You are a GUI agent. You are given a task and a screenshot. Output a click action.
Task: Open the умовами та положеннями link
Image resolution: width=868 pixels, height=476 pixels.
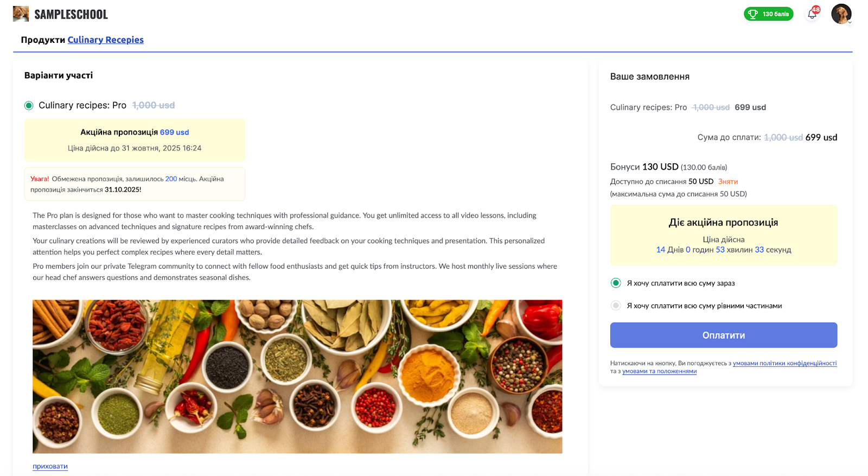pos(659,371)
